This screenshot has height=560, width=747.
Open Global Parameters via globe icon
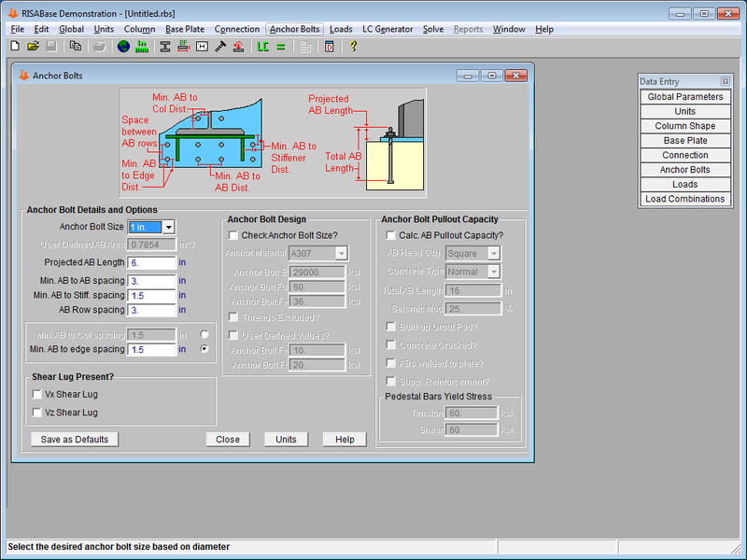(x=123, y=46)
